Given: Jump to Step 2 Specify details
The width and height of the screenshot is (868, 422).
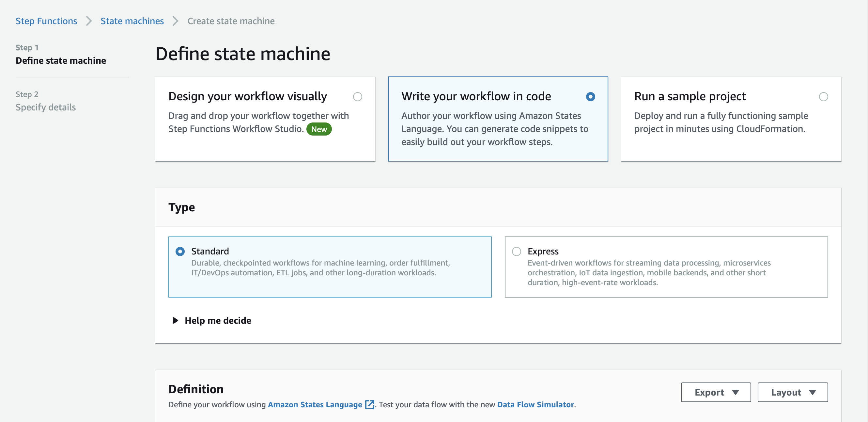Looking at the screenshot, I should pos(46,107).
